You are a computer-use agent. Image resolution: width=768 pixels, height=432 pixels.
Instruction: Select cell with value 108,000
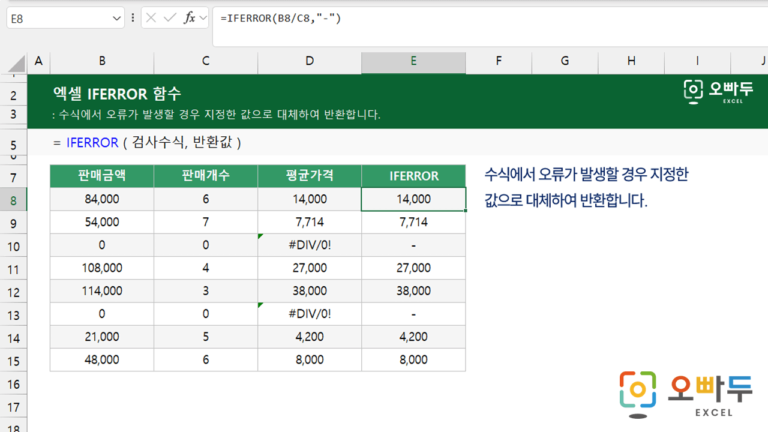(x=102, y=268)
